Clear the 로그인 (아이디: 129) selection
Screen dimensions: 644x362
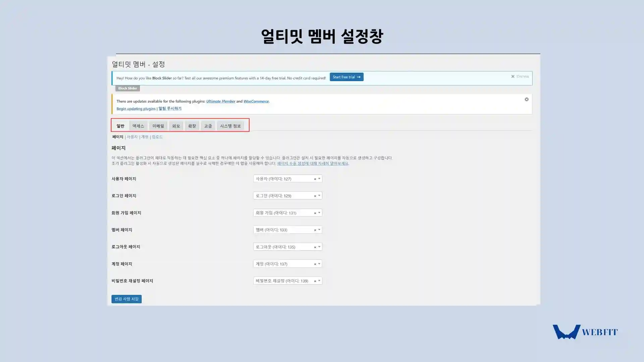pyautogui.click(x=315, y=196)
